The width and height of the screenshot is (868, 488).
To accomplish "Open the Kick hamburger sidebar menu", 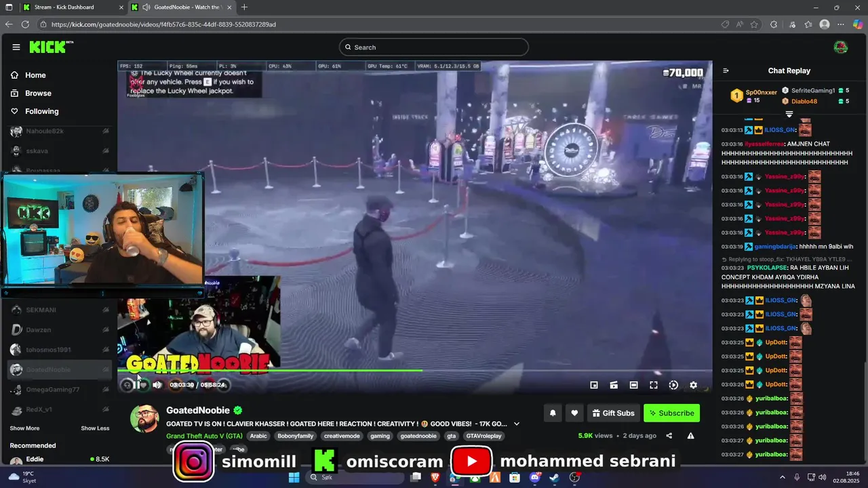I will point(16,47).
